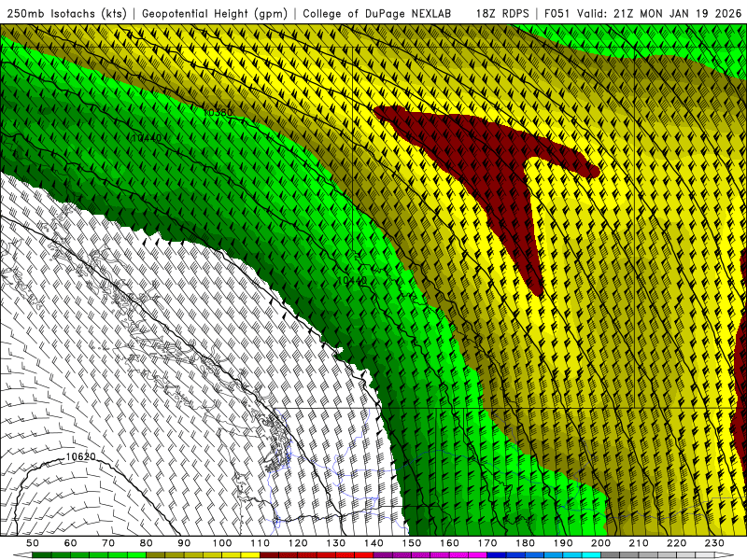The height and width of the screenshot is (560, 747).
Task: Click the 230 label on the color scale
Action: 714,543
